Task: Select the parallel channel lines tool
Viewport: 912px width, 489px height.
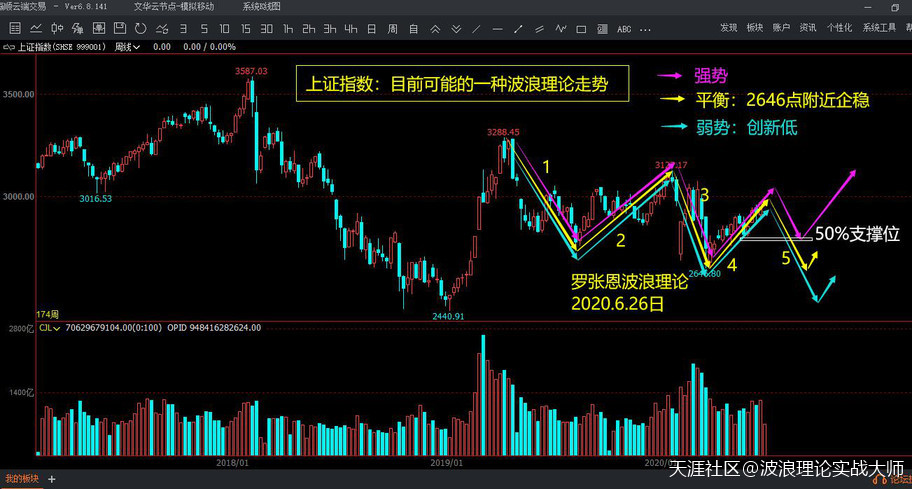Action: (x=539, y=29)
